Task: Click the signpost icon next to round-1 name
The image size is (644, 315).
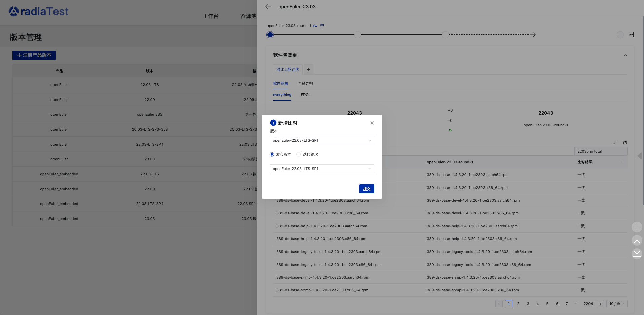Action: point(322,26)
